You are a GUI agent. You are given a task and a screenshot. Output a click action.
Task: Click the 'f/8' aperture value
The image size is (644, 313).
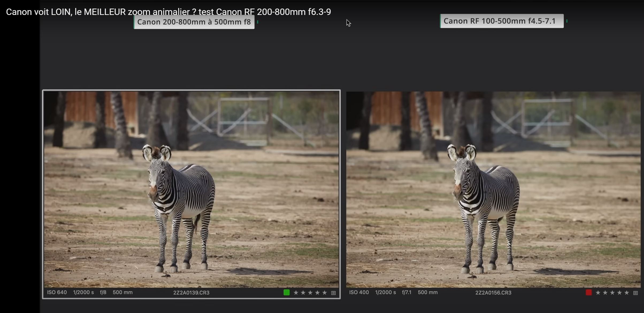coord(103,292)
